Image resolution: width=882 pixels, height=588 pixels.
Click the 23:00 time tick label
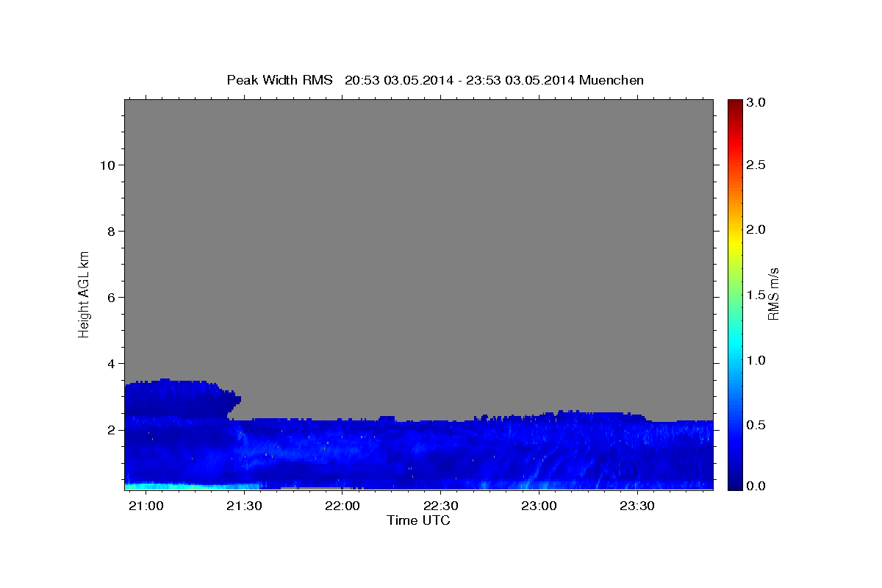point(539,506)
